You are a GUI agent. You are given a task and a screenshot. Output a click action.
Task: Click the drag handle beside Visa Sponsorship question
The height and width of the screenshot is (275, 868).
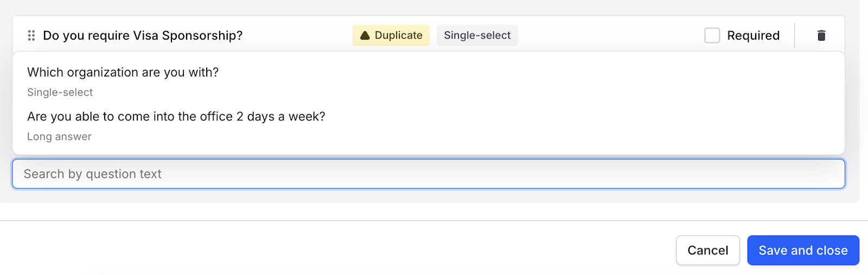point(31,35)
